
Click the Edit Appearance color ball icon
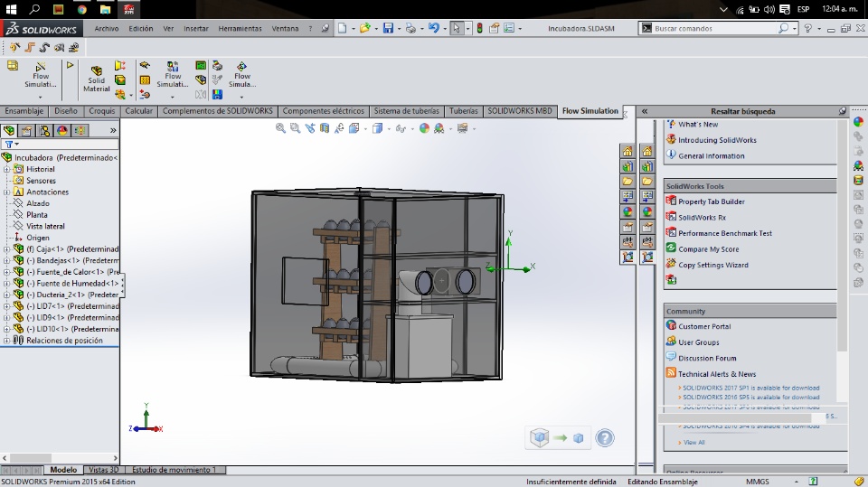point(424,128)
